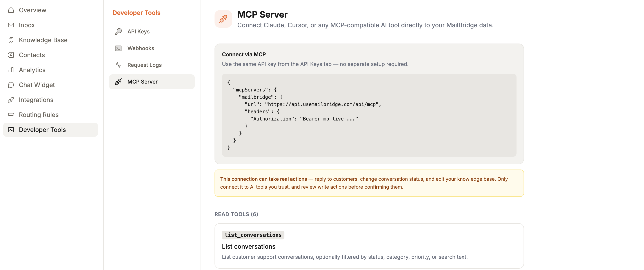Click the Analytics bar chart icon
Screen dimensions: 644x270
click(11, 70)
